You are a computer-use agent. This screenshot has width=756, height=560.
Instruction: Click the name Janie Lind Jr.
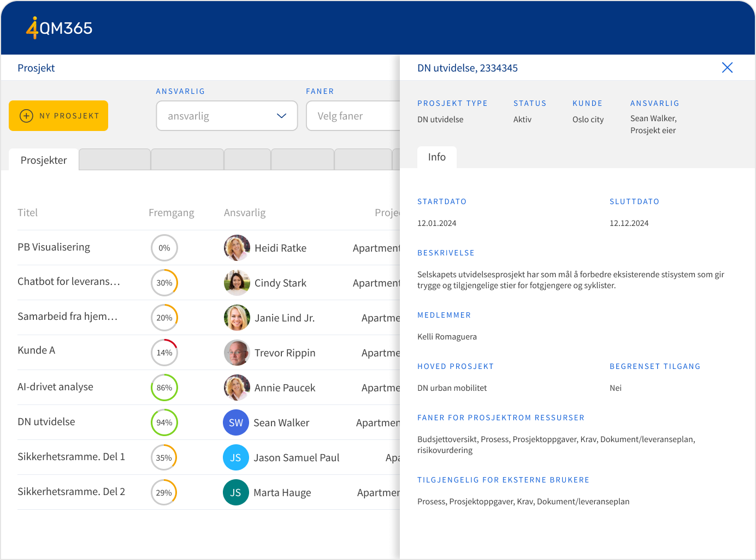click(x=285, y=318)
